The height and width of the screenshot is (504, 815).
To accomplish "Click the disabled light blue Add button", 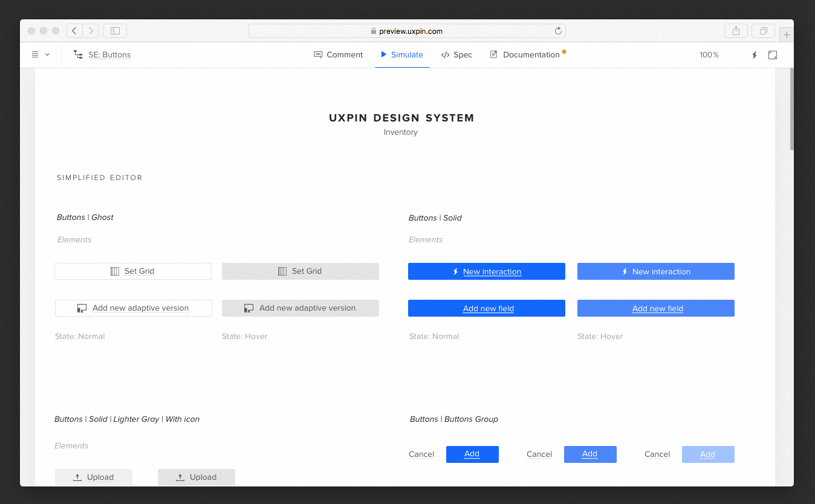I will coord(708,454).
